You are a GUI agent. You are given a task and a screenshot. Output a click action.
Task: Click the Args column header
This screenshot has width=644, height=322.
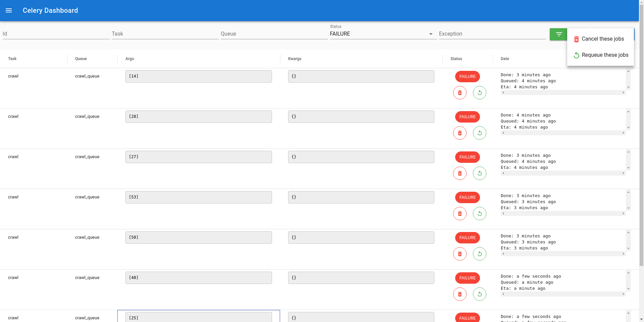129,59
